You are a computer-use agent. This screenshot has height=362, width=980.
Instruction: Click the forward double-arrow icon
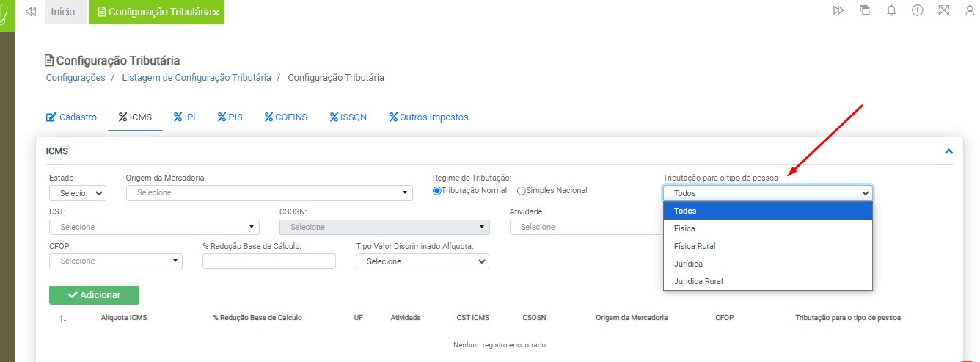click(838, 10)
